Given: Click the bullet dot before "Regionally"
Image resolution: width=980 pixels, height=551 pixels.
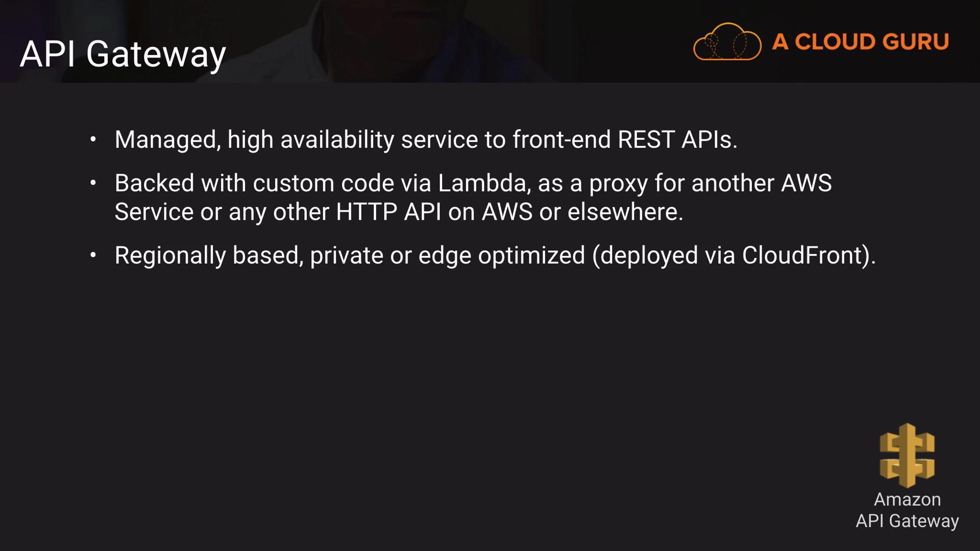Looking at the screenshot, I should click(93, 255).
